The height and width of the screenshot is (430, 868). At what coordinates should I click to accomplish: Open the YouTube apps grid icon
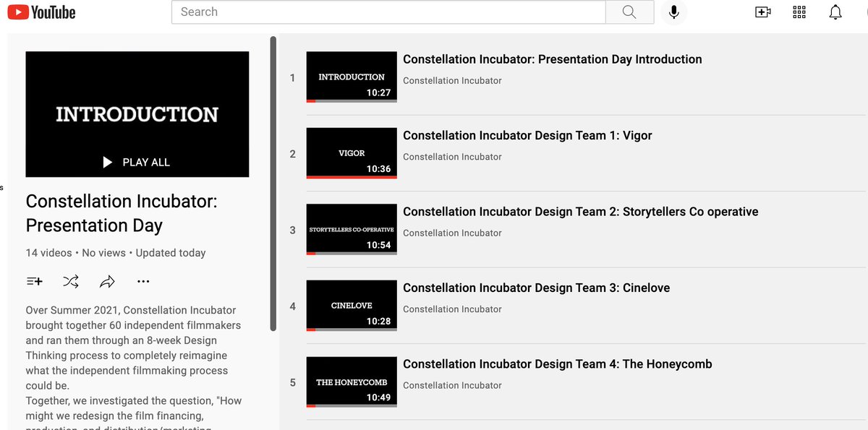point(799,12)
